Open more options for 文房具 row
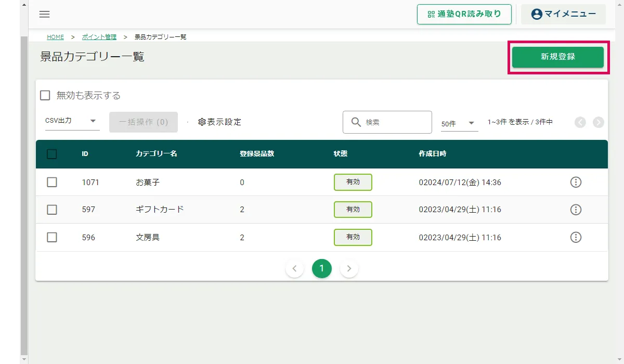Screen dimensions: 624x364 coord(576,237)
